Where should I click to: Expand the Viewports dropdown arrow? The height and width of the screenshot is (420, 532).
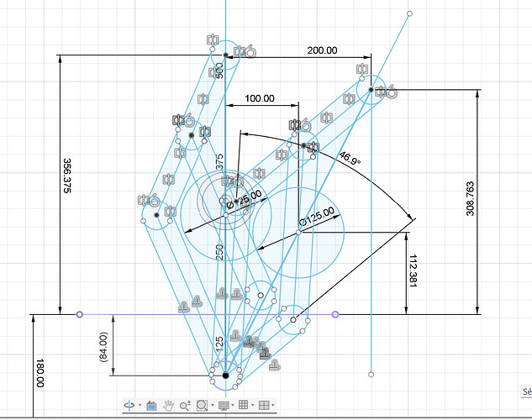pyautogui.click(x=273, y=405)
